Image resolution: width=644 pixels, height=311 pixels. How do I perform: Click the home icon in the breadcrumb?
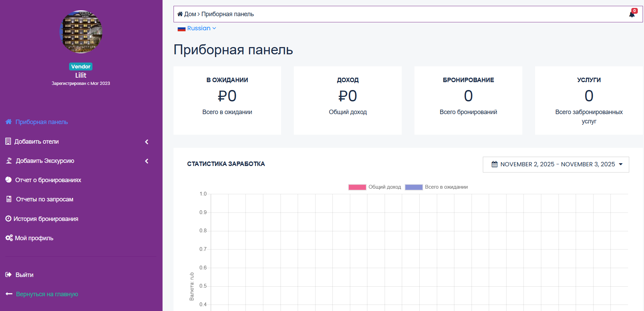[x=180, y=13]
